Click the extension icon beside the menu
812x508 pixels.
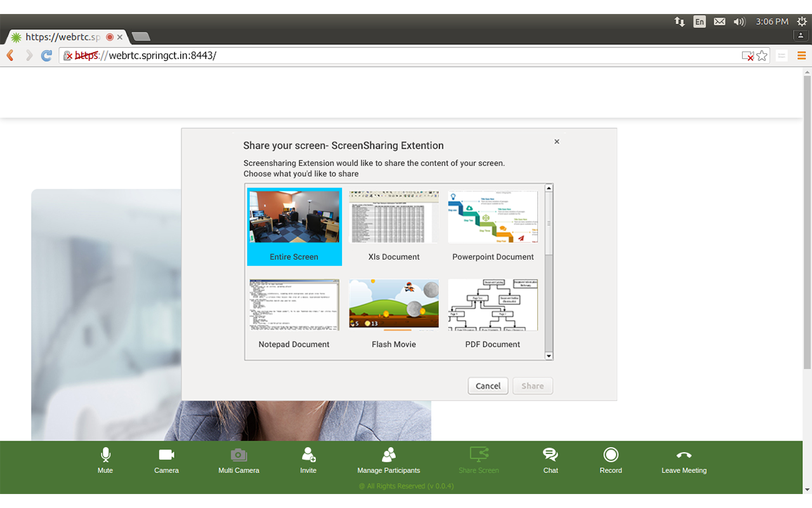pyautogui.click(x=782, y=56)
